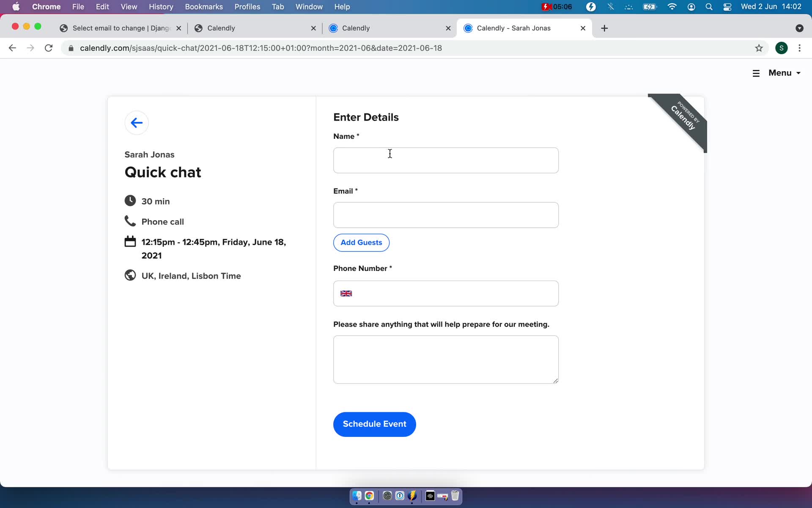Click the calendar date icon
The image size is (812, 508).
click(x=130, y=242)
